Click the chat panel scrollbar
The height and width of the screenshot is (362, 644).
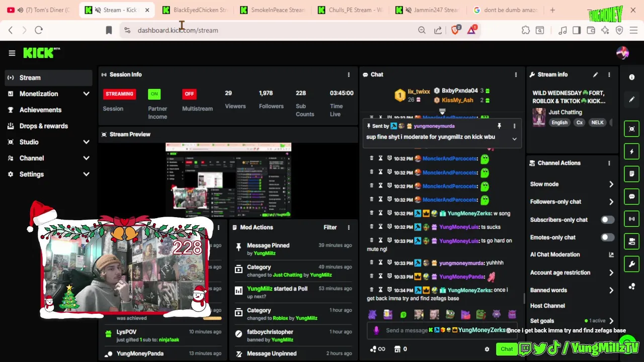524,299
